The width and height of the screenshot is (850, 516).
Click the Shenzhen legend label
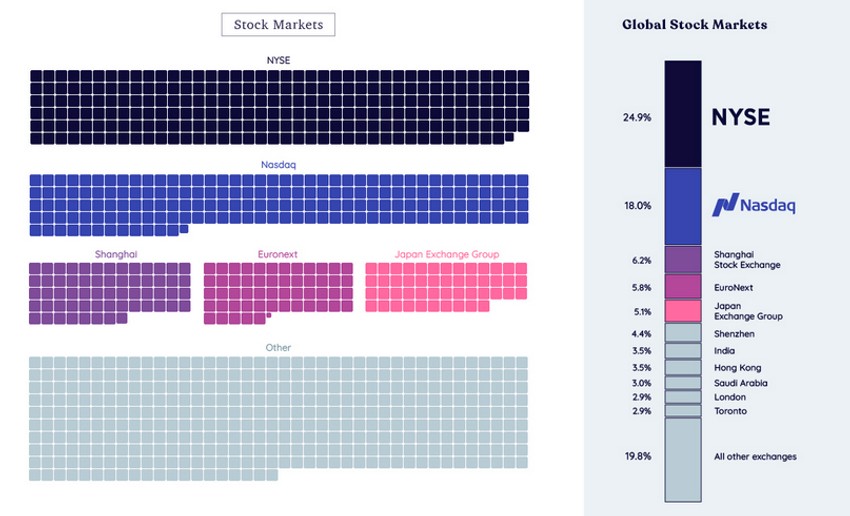734,334
